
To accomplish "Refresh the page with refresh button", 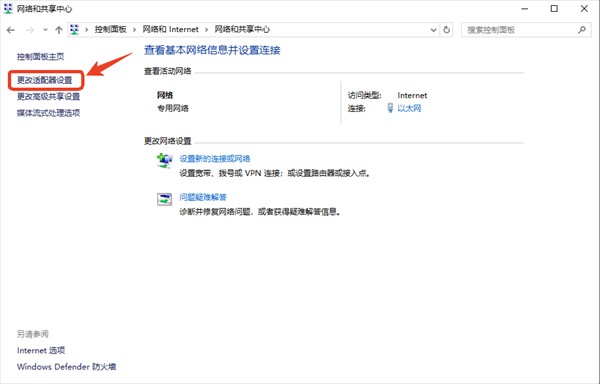I will (447, 30).
